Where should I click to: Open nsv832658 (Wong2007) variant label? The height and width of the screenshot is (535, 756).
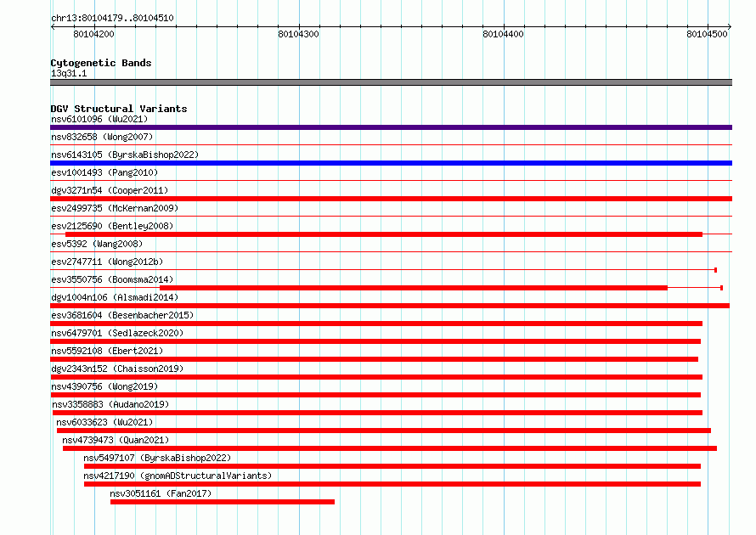coord(102,137)
